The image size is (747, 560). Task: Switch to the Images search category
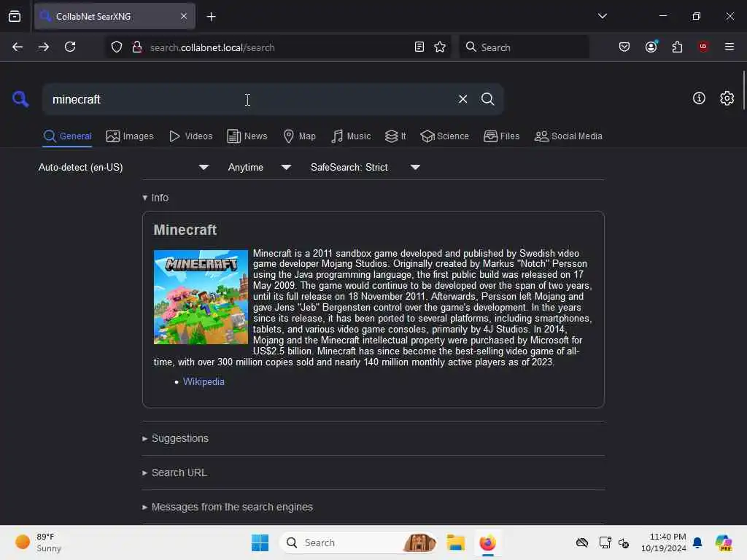tap(130, 136)
